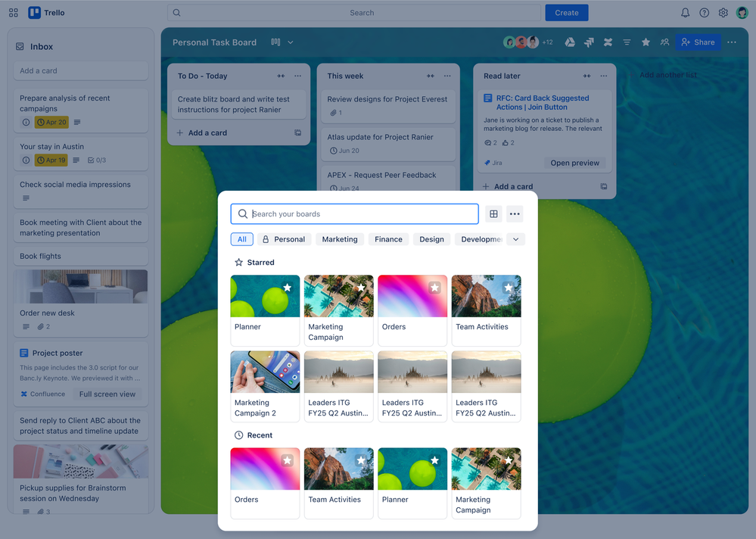Select the Personal filter tab
The width and height of the screenshot is (756, 539).
tap(284, 240)
